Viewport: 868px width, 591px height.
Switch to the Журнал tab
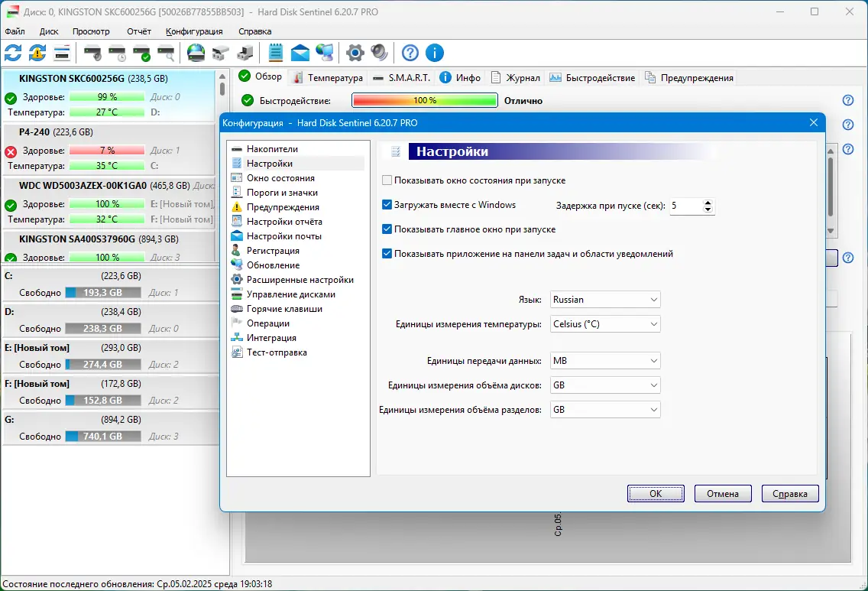[515, 77]
